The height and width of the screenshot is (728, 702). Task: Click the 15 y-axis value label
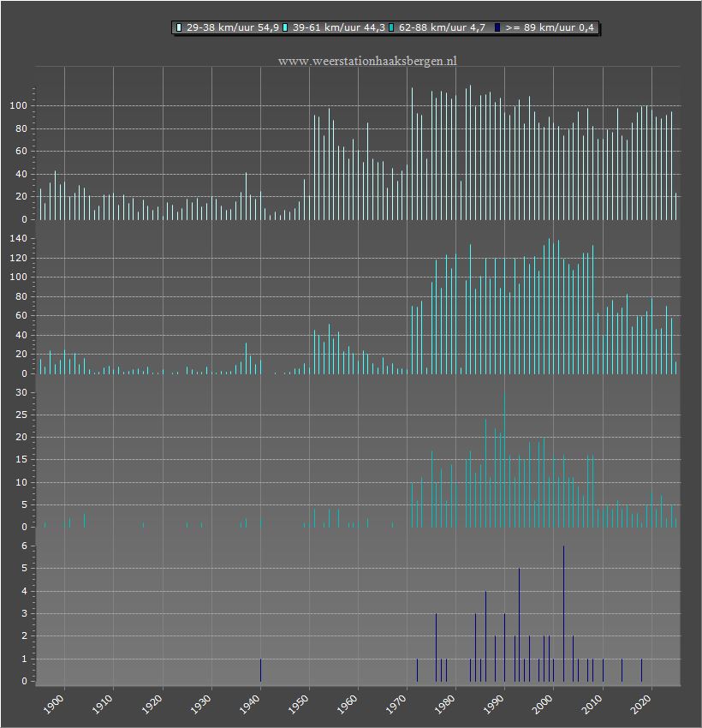(21, 459)
